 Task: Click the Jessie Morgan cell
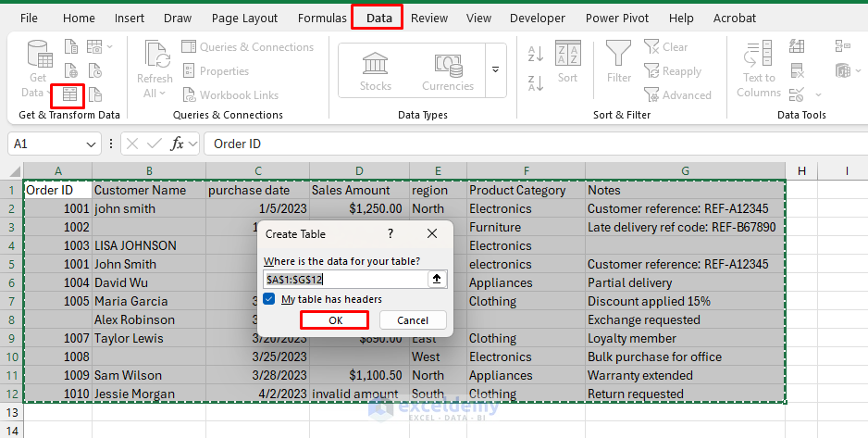coord(149,394)
